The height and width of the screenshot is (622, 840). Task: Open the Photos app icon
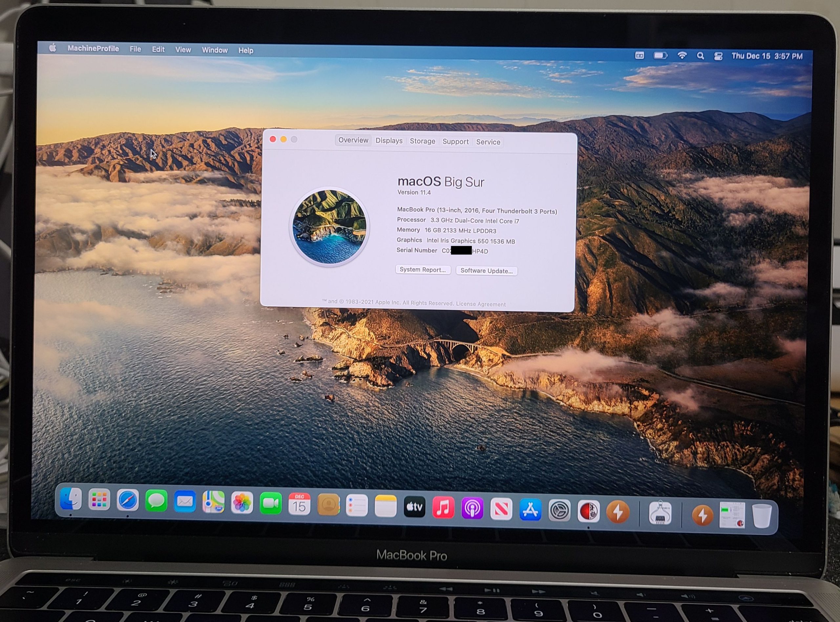242,503
